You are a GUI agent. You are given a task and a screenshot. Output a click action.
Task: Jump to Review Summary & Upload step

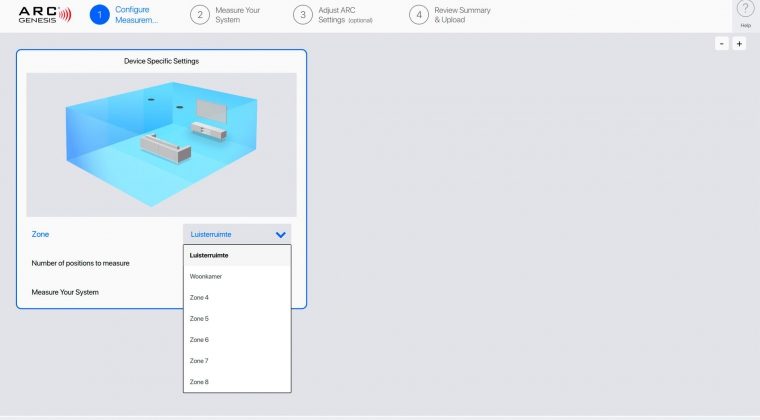point(463,14)
